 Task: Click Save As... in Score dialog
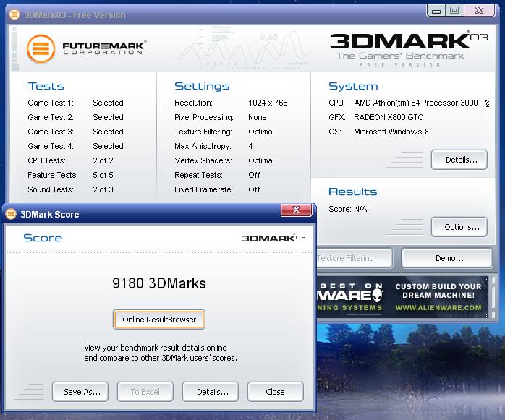[x=80, y=392]
